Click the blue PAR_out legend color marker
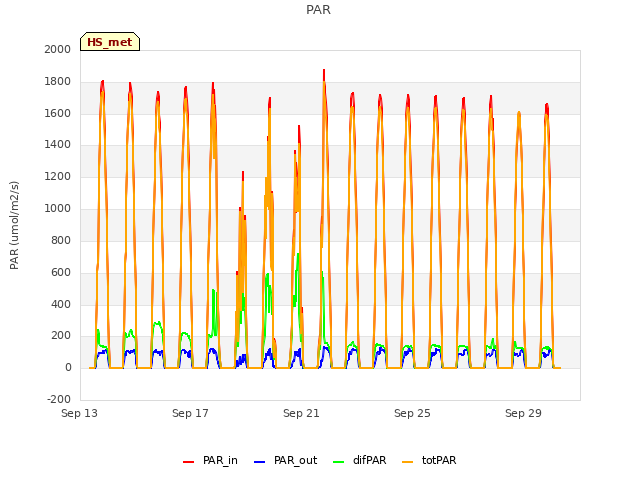Image resolution: width=640 pixels, height=480 pixels. click(x=259, y=462)
